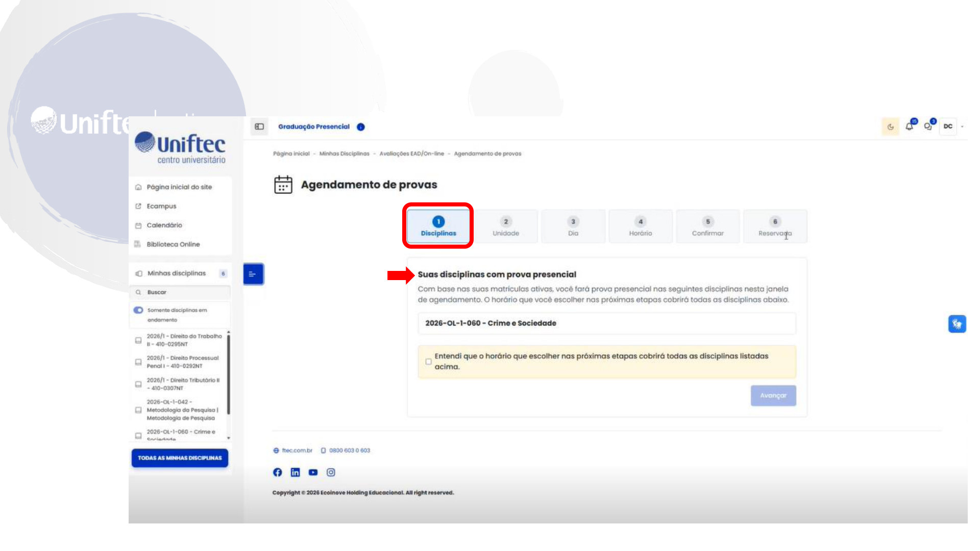980x551 pixels.
Task: Click the Graduação Presencial header label
Action: point(314,127)
